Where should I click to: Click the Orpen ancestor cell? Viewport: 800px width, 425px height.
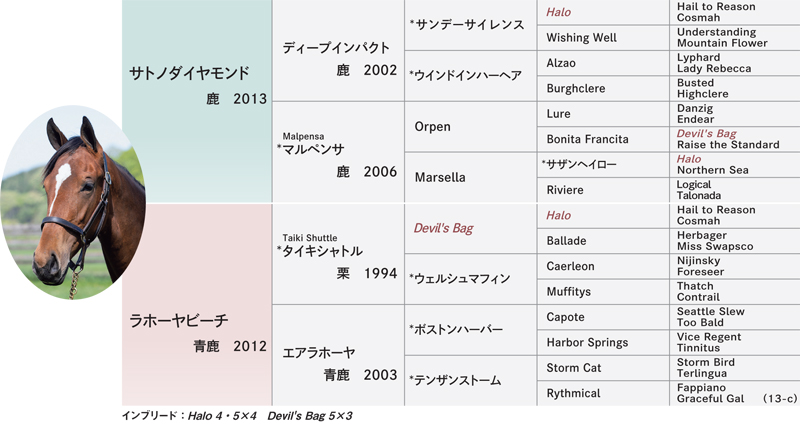point(470,127)
